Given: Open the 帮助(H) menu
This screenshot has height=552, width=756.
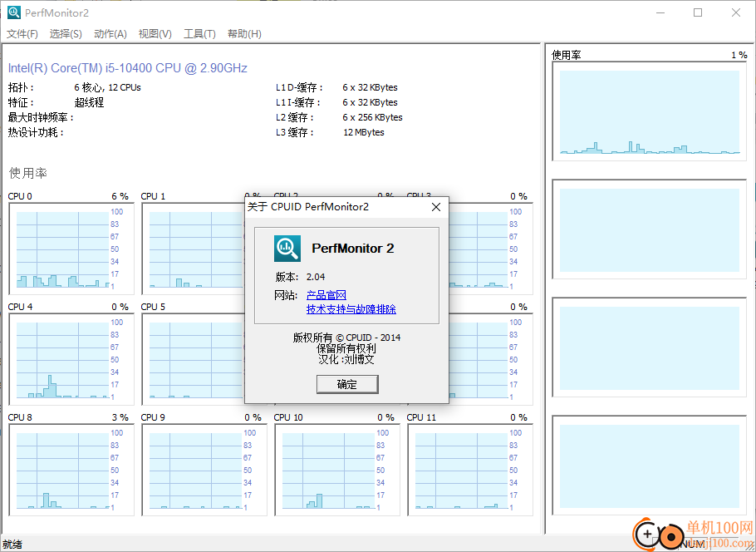Looking at the screenshot, I should pyautogui.click(x=244, y=34).
